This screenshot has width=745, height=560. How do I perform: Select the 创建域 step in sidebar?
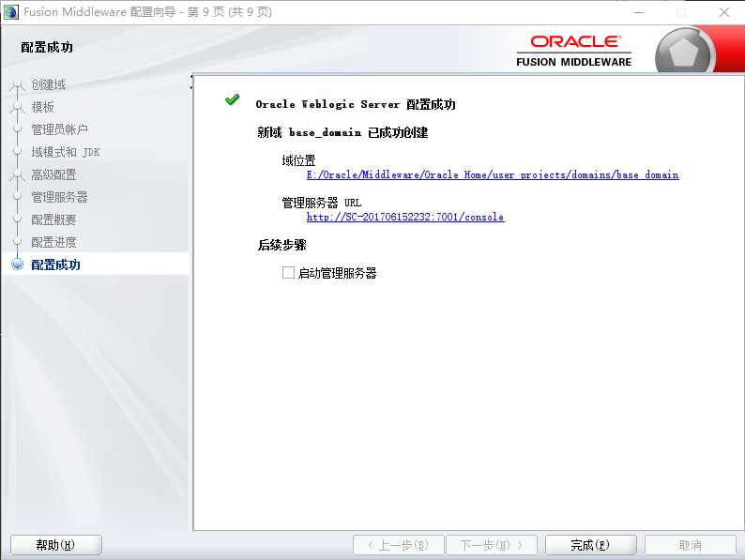49,84
